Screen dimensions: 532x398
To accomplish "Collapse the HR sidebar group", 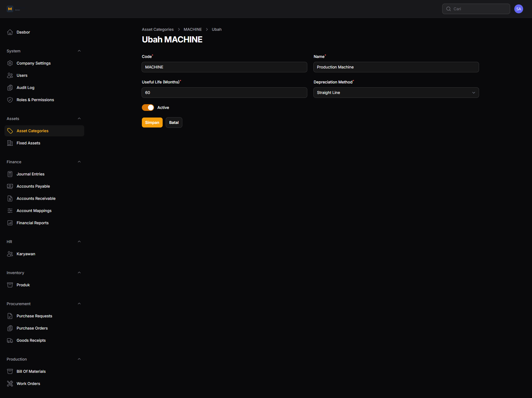I will click(x=79, y=242).
